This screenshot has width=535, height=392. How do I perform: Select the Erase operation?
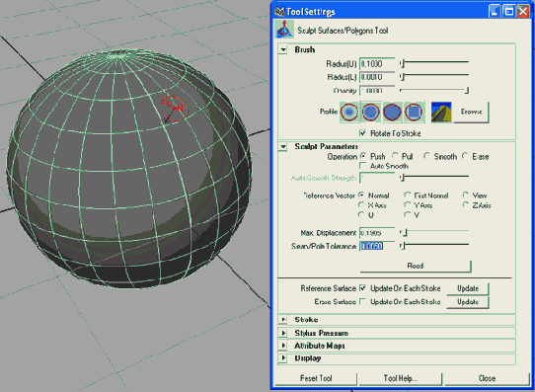(465, 156)
